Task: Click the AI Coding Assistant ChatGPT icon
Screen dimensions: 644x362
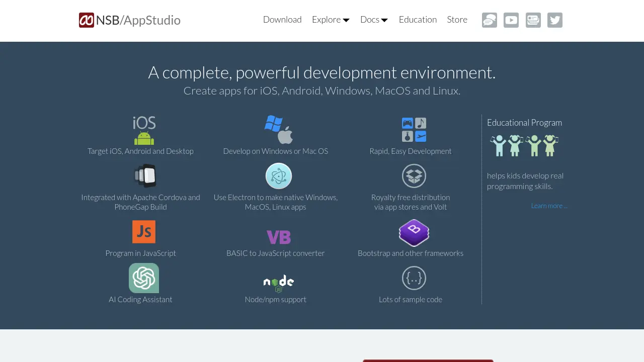Action: [x=144, y=278]
